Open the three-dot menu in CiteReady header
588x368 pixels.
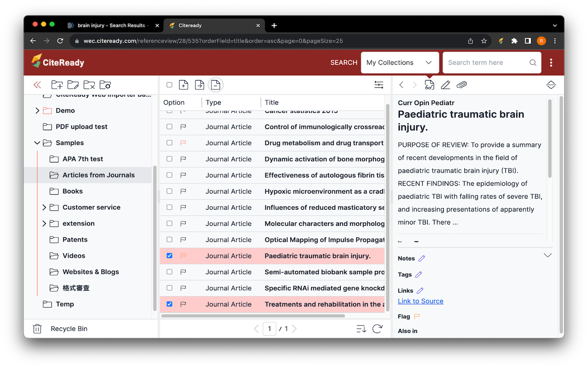[551, 63]
